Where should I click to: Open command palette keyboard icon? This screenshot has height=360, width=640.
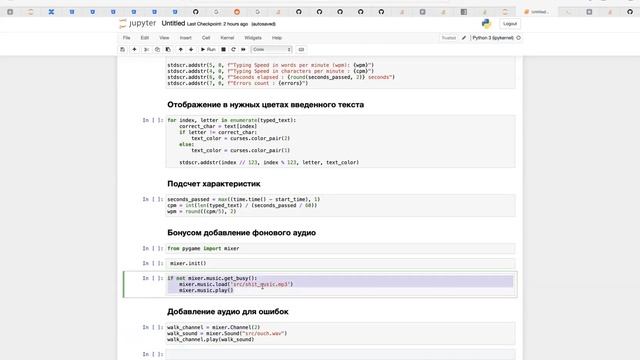pyautogui.click(x=301, y=49)
